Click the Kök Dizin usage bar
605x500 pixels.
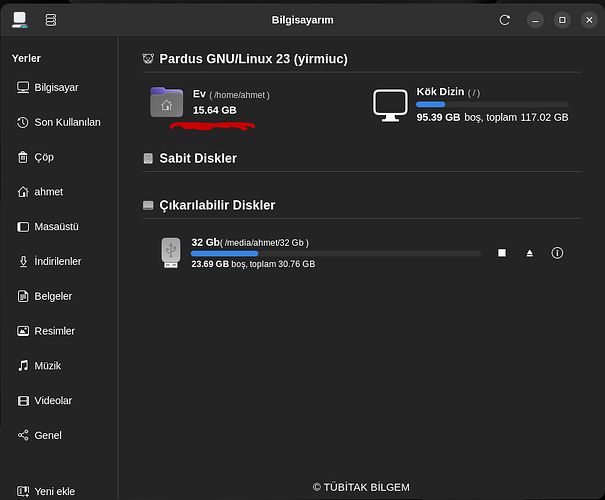click(x=492, y=104)
